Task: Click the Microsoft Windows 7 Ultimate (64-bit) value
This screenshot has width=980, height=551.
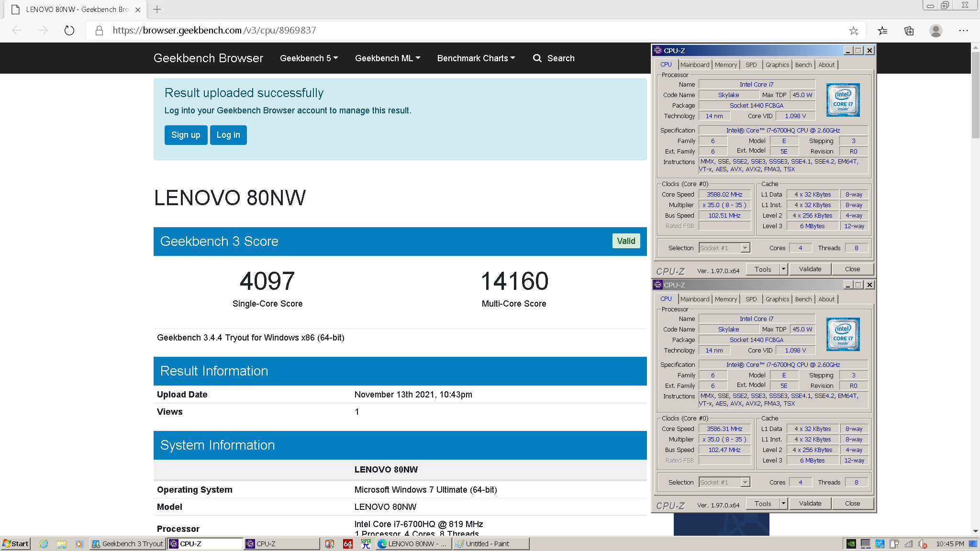Action: pos(425,490)
